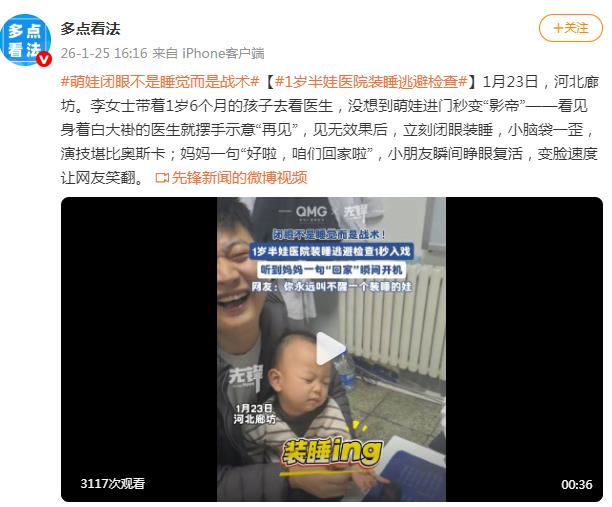Click the plus icon in the 关注 button
This screenshot has height=507, width=612.
558,28
